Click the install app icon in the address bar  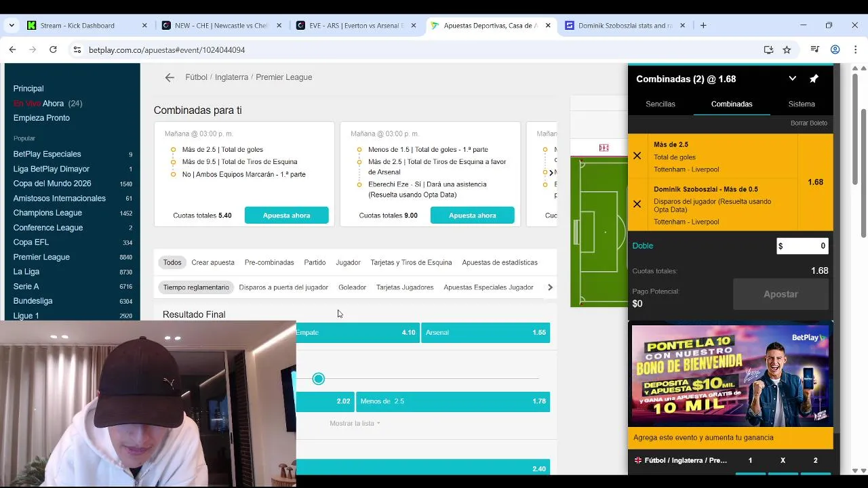pos(768,49)
